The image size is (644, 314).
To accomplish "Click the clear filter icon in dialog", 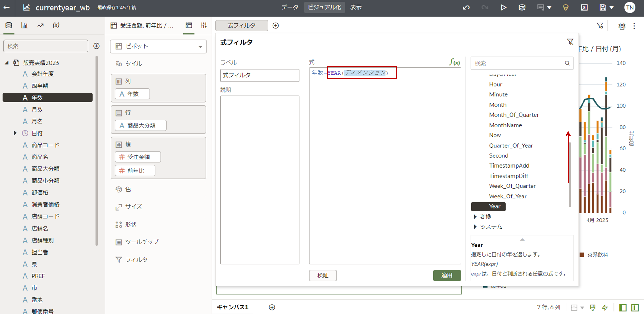I will tap(570, 42).
